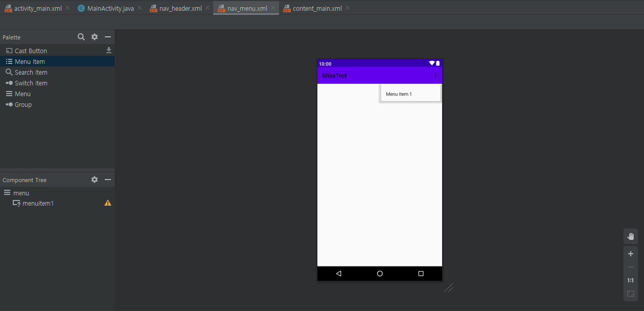Click the MissTrot app title
644x311 pixels.
click(335, 76)
